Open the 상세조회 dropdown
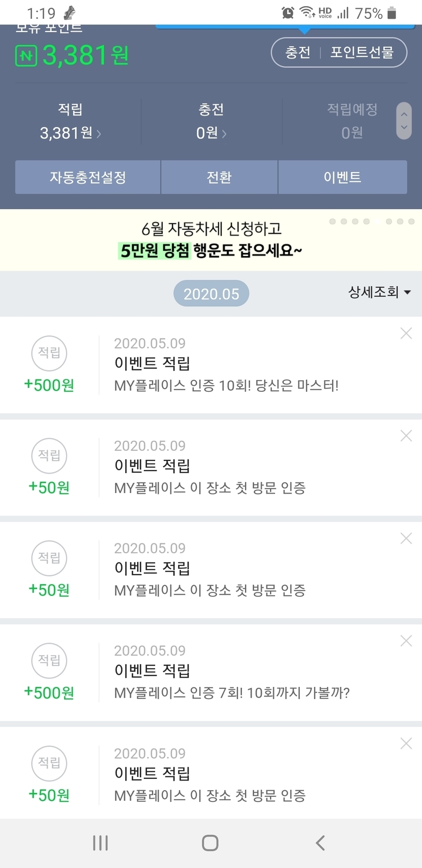 coord(379,292)
